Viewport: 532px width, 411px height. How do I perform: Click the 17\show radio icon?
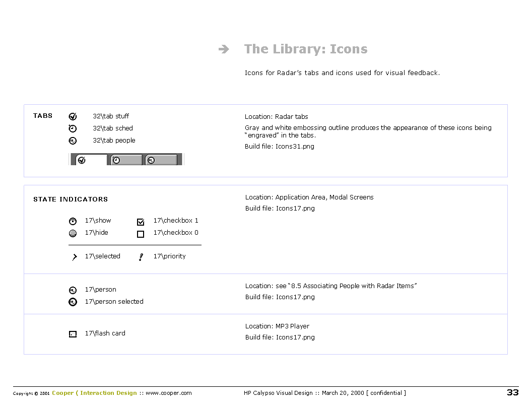pyautogui.click(x=73, y=222)
